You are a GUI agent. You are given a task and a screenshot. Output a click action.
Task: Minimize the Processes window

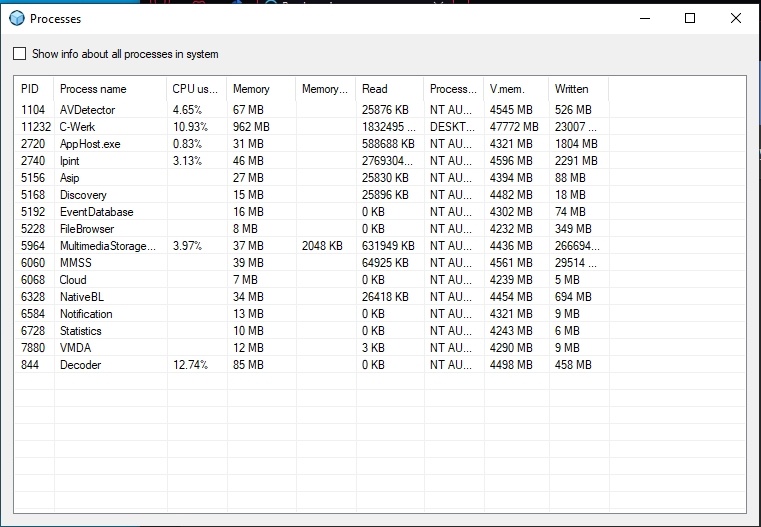(643, 18)
